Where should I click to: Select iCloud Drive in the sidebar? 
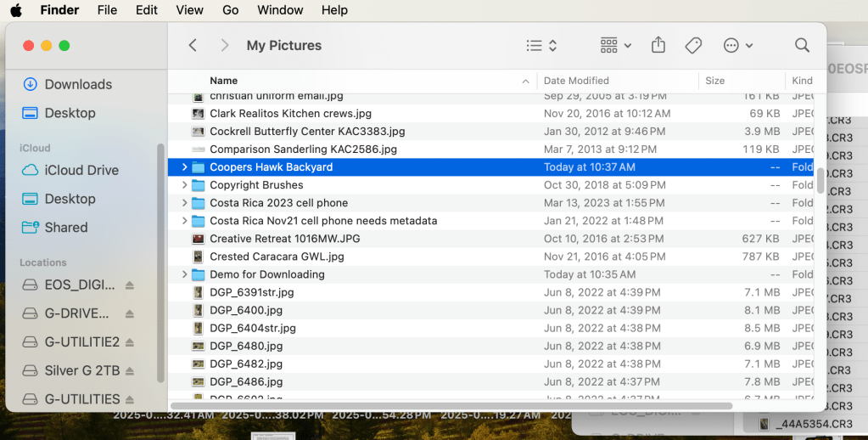tap(81, 170)
